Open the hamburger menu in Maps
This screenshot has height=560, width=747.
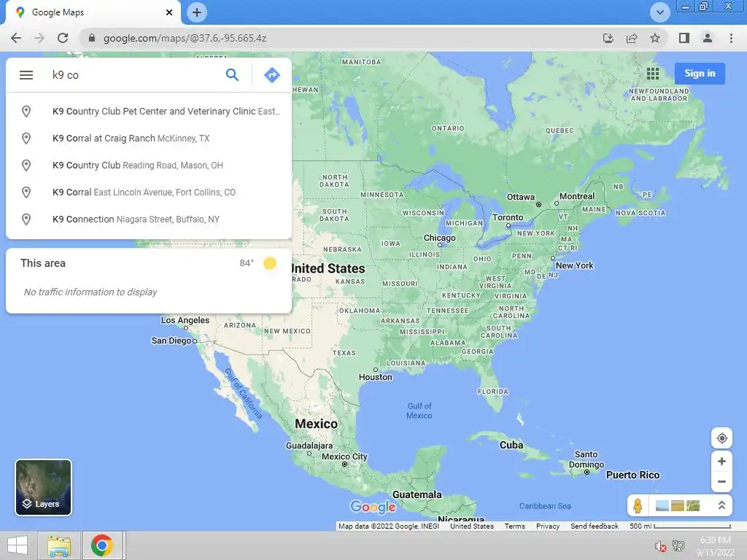26,75
